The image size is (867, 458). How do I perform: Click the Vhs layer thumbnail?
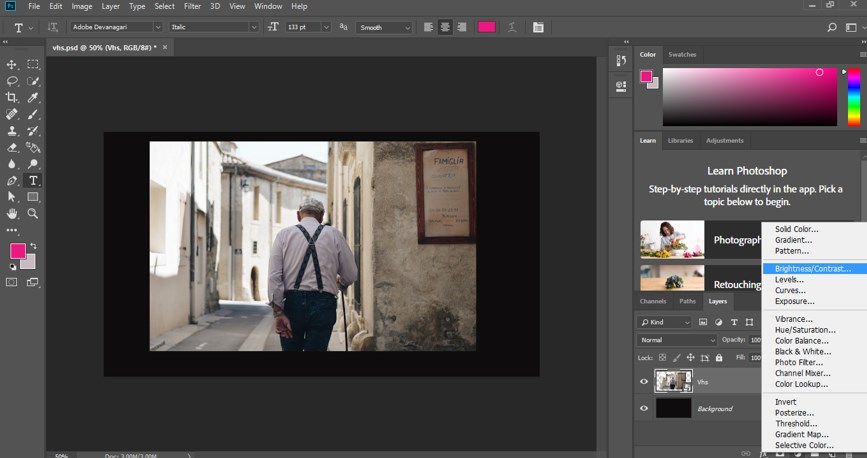674,381
